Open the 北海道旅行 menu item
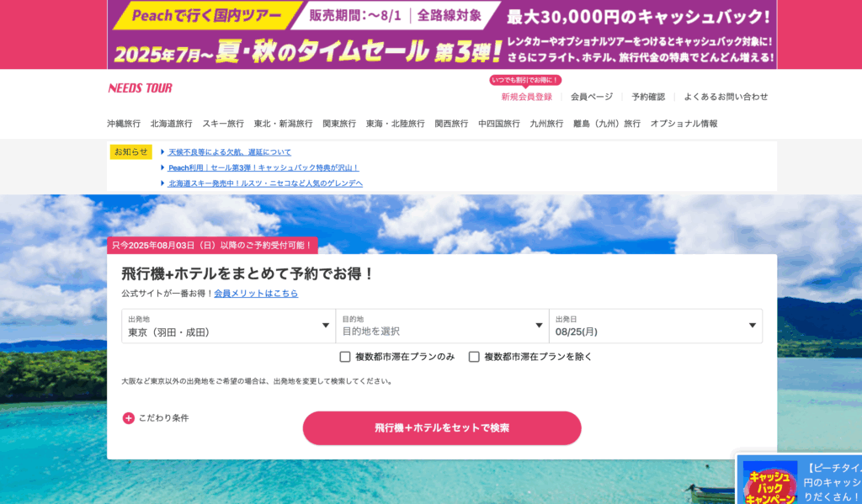This screenshot has height=504, width=862. [x=172, y=124]
